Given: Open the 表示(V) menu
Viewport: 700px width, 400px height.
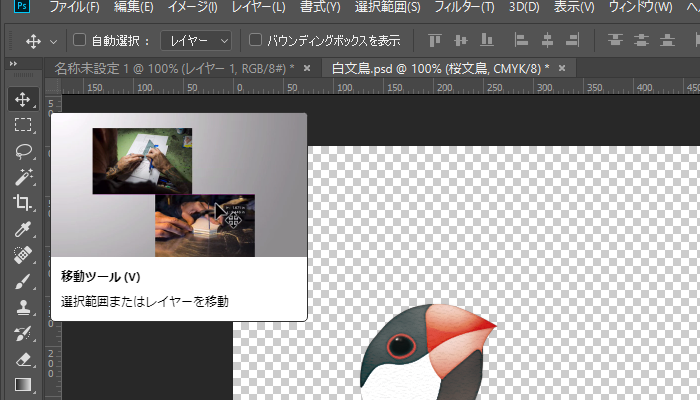Looking at the screenshot, I should click(x=574, y=7).
